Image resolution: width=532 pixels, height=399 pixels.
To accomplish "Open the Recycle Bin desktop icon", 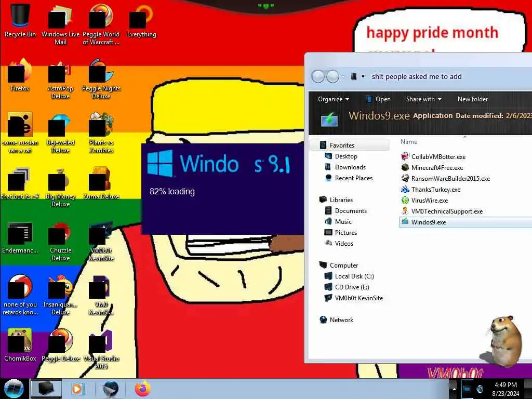I will (x=20, y=21).
